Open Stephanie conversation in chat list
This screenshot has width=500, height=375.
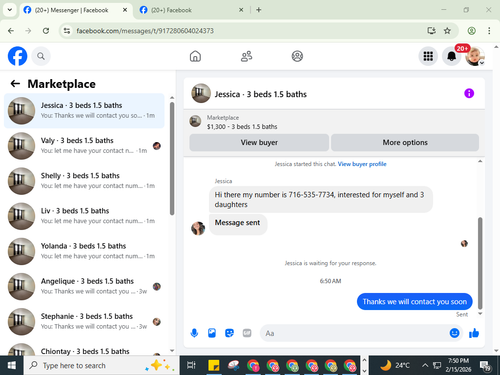(x=84, y=322)
